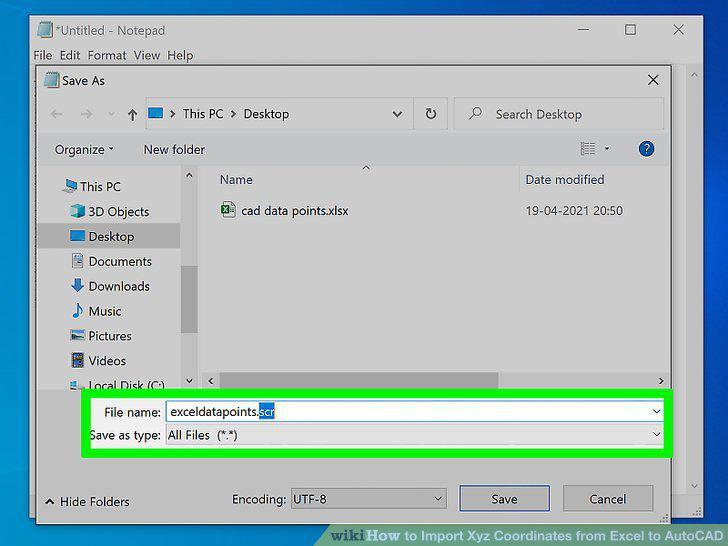Screen dimensions: 728x546
Task: Click file list scroll left arrow
Action: click(x=211, y=381)
